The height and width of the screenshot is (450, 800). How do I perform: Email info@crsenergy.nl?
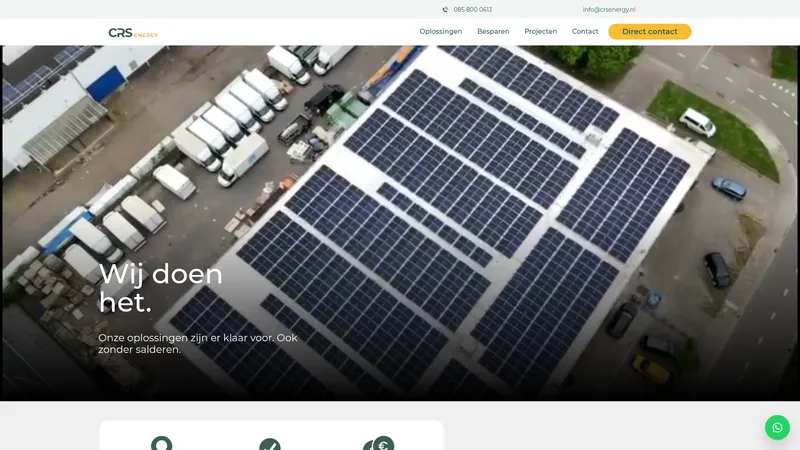tap(609, 10)
